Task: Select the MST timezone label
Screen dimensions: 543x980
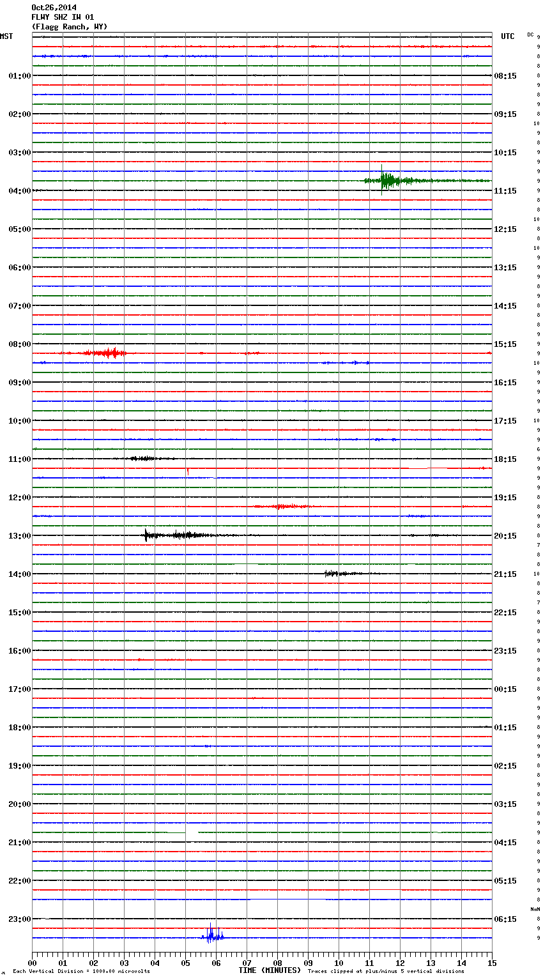Action: 6,36
